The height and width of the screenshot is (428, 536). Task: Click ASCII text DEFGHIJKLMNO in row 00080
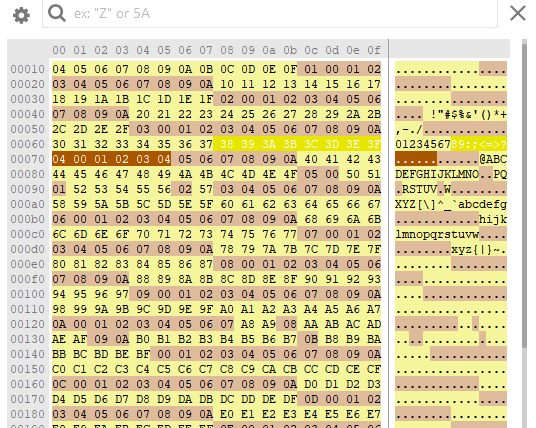(x=437, y=174)
